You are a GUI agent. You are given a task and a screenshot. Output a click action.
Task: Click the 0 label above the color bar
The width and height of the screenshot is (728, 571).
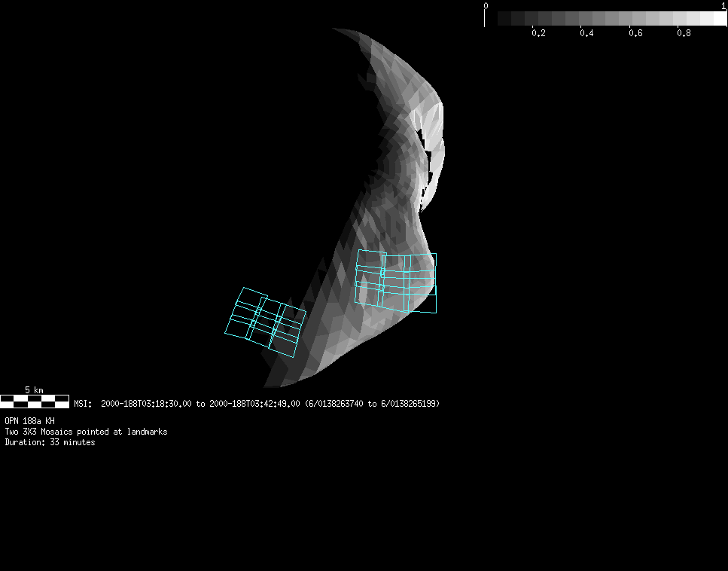[486, 6]
